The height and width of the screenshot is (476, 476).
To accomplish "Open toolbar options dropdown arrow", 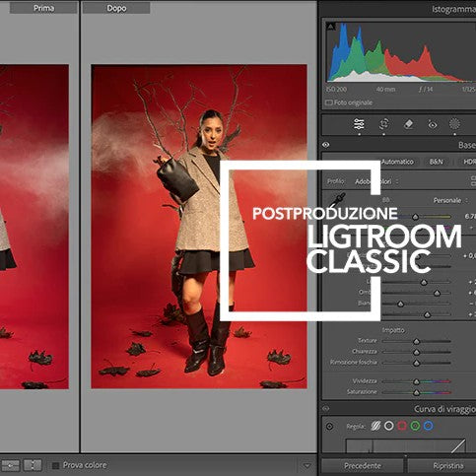I will click(306, 465).
